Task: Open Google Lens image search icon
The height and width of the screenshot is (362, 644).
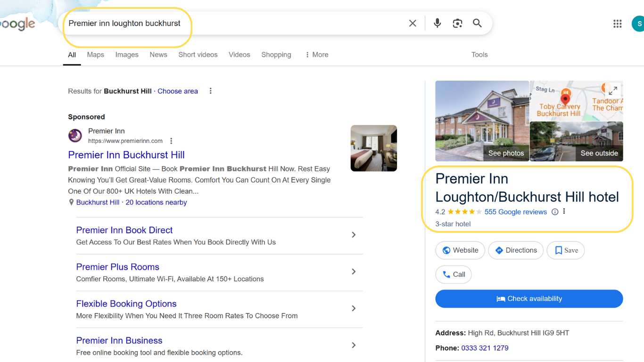Action: [x=457, y=23]
